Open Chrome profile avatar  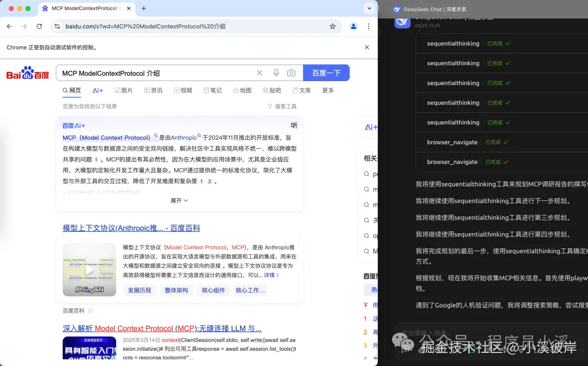[353, 26]
